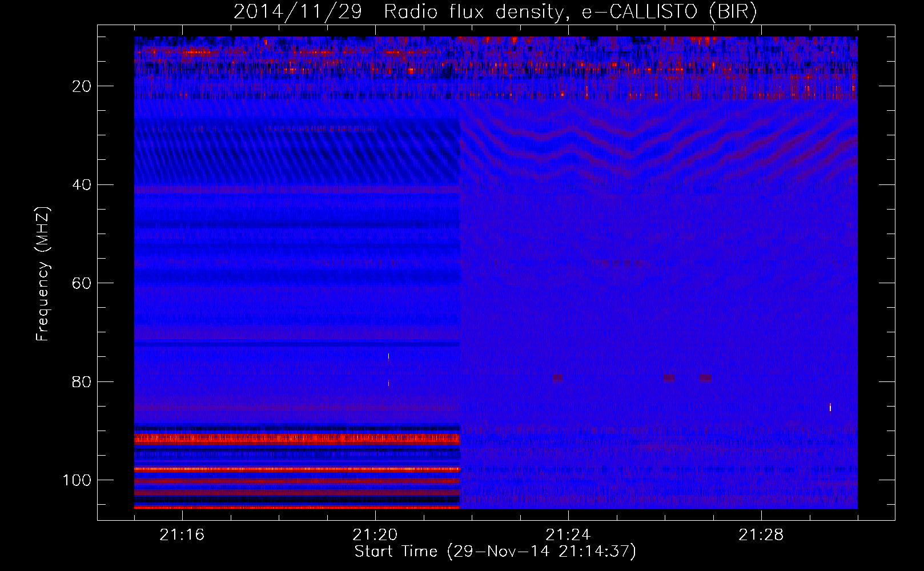The width and height of the screenshot is (924, 571).
Task: Click the time tick label "21:28"
Action: (761, 535)
